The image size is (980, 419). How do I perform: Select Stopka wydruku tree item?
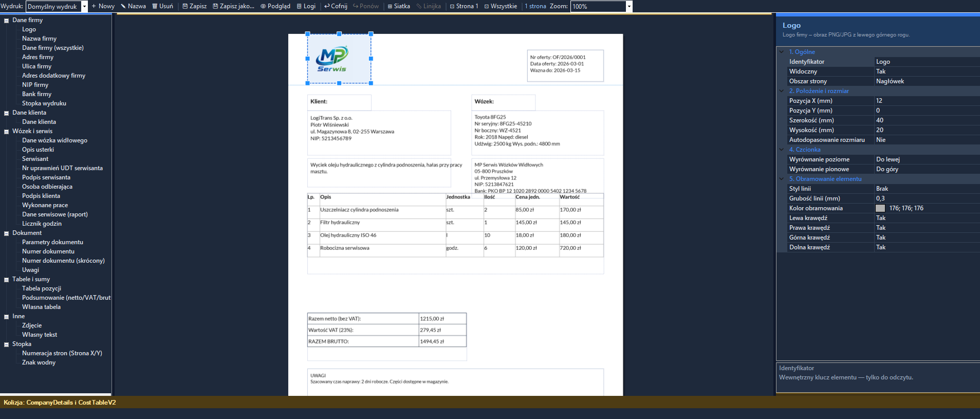pos(44,103)
